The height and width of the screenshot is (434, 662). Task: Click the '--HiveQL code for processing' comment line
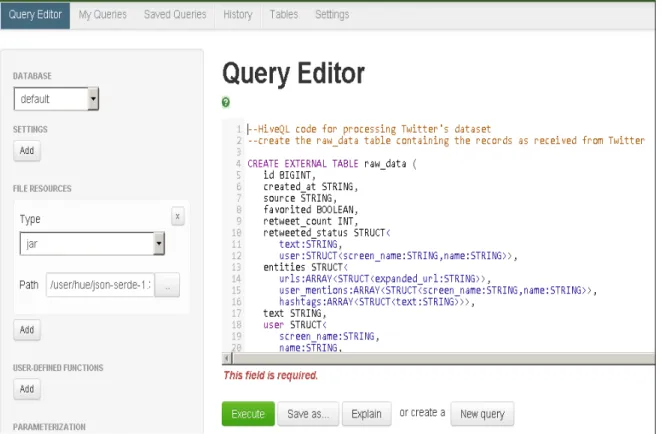(369, 129)
